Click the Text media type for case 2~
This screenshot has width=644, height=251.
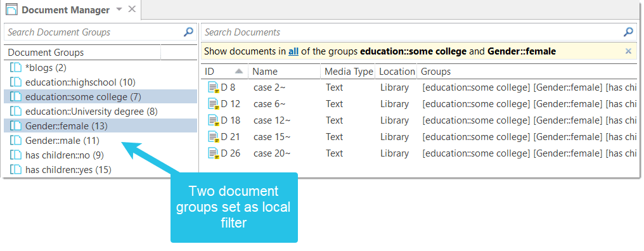334,87
